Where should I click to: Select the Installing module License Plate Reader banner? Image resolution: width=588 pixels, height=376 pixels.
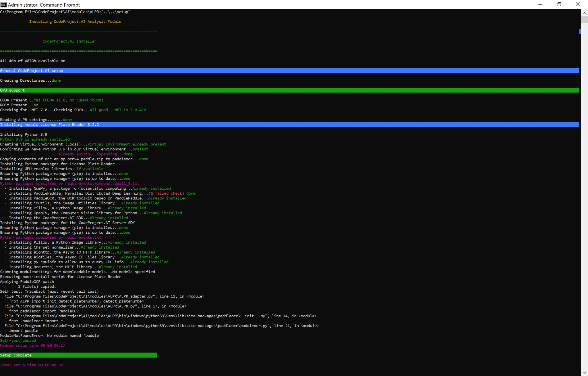[50, 124]
